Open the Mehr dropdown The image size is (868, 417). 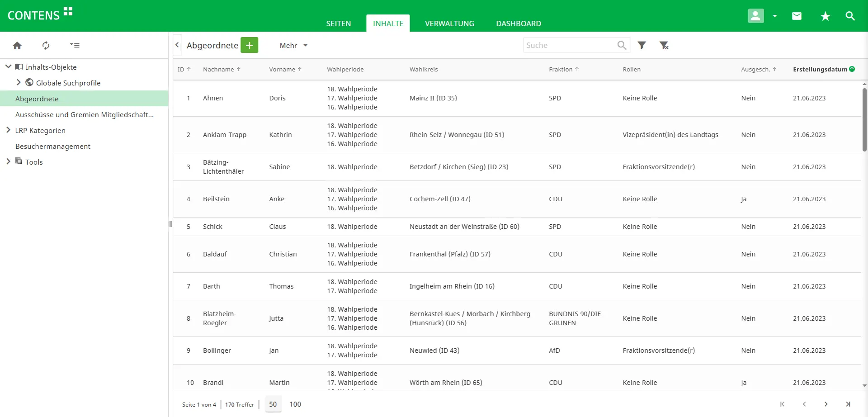[293, 45]
